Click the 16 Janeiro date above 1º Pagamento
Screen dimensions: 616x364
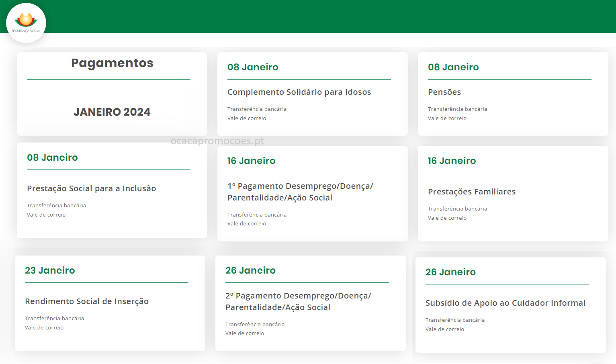point(252,161)
